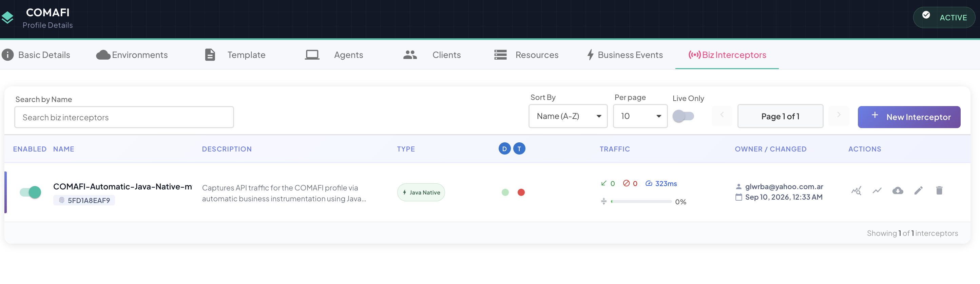Click the incoming traffic arrow count
This screenshot has height=284, width=980.
pos(608,184)
